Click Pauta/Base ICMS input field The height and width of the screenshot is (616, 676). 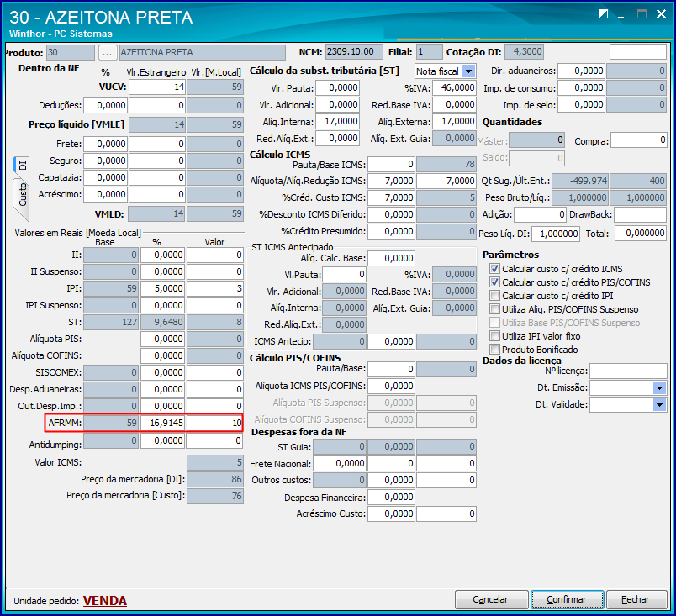click(x=392, y=164)
